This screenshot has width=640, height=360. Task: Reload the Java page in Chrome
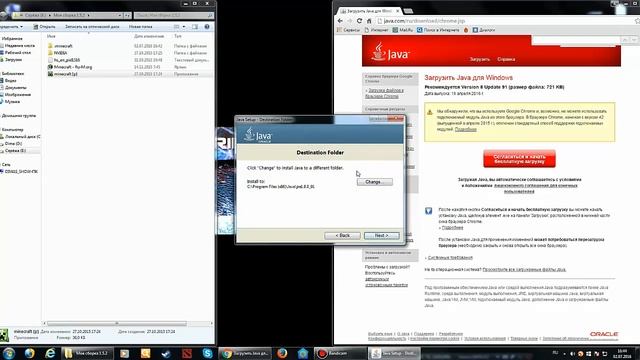tap(360, 21)
